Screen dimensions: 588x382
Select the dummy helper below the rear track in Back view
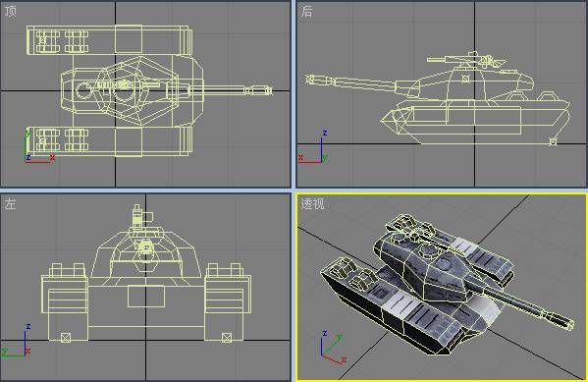[553, 141]
